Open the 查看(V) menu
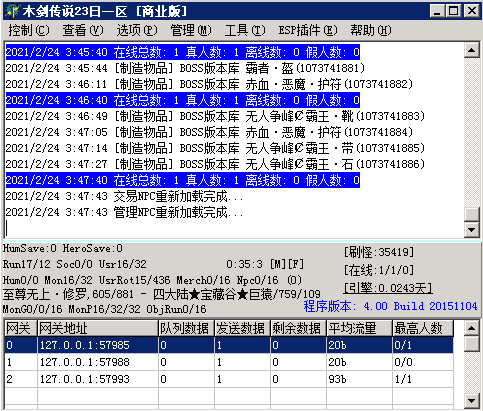 click(x=83, y=30)
